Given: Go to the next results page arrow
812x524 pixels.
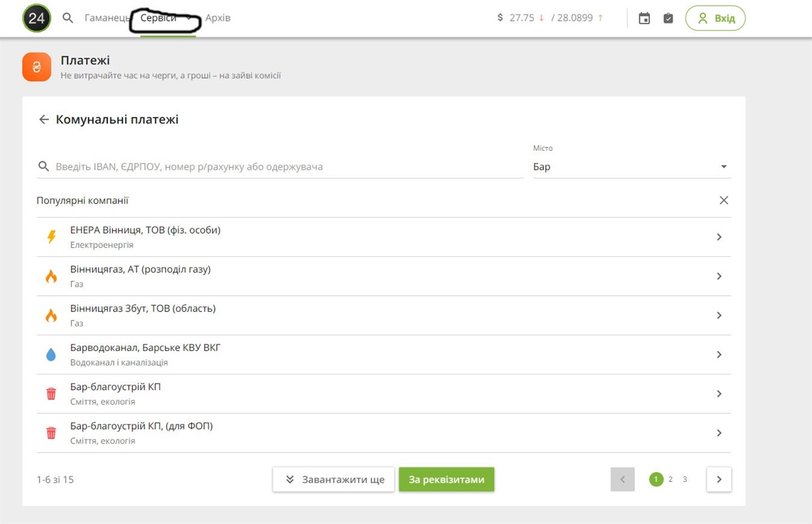Looking at the screenshot, I should [x=719, y=480].
